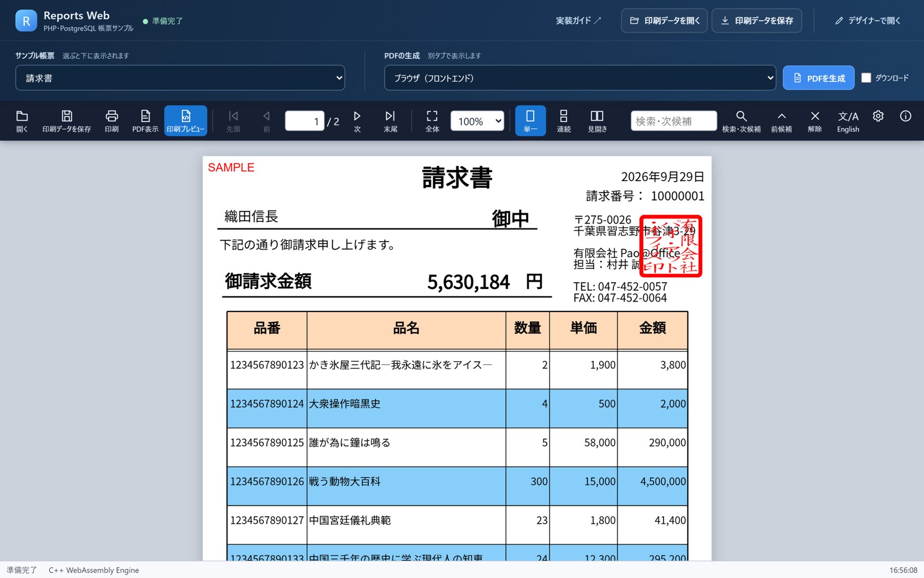Open the 100% zoom dropdown
The height and width of the screenshot is (578, 924).
pos(477,121)
